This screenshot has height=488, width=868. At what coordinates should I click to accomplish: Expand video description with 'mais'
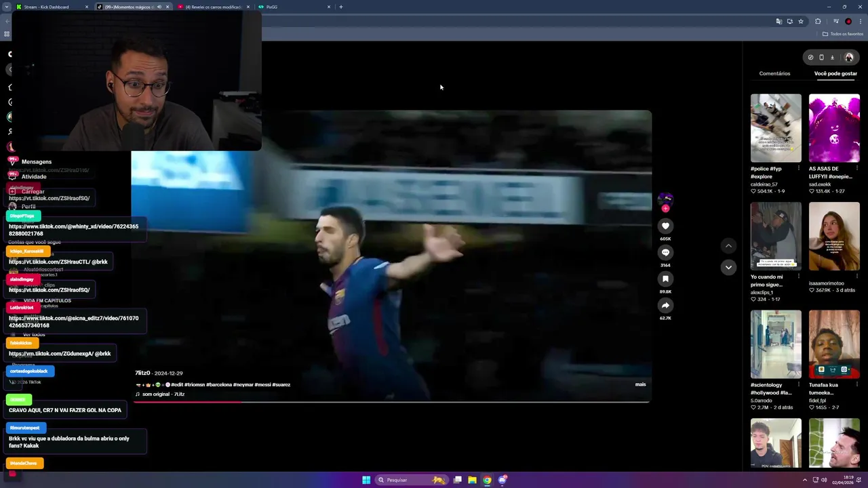(640, 384)
